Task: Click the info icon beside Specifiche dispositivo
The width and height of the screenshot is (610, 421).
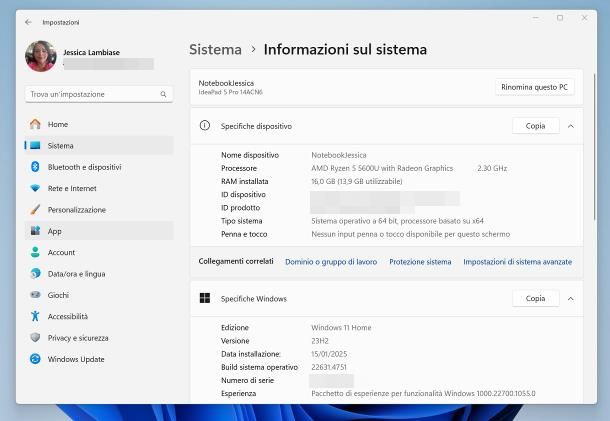Action: (x=205, y=125)
